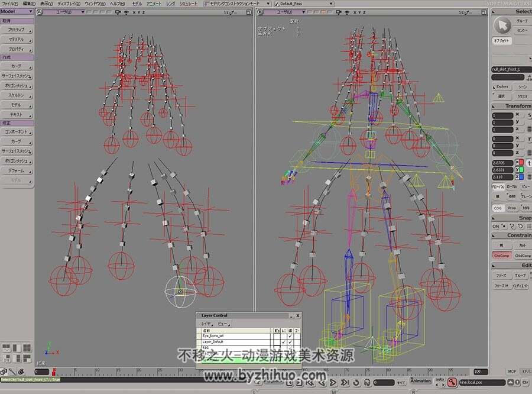
Task: Toggle loop playback icon
Action: pos(356,383)
